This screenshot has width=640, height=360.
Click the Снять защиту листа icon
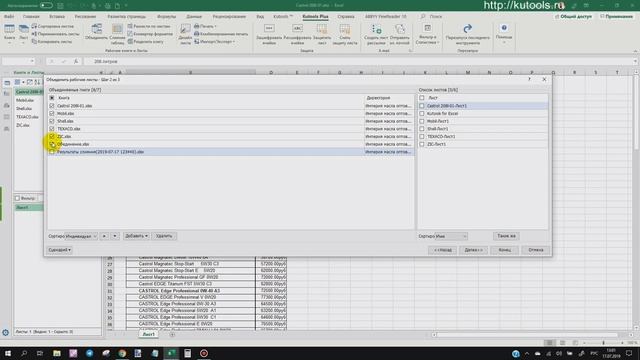pos(344,34)
